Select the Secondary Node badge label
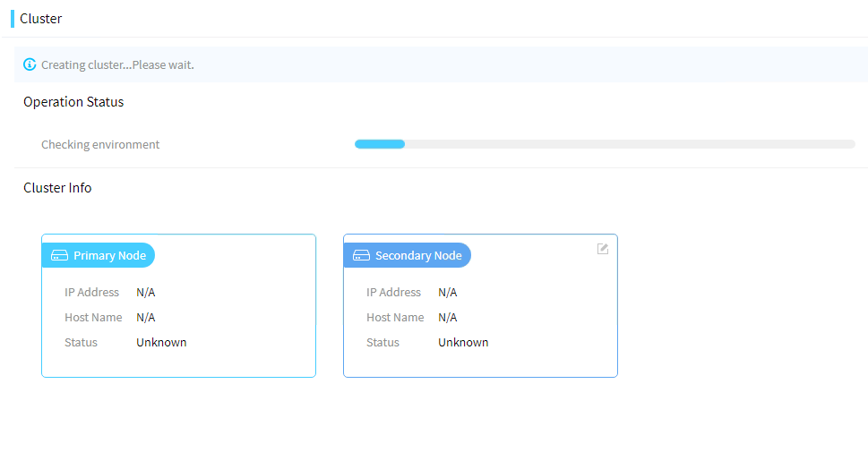The width and height of the screenshot is (868, 461). click(418, 256)
